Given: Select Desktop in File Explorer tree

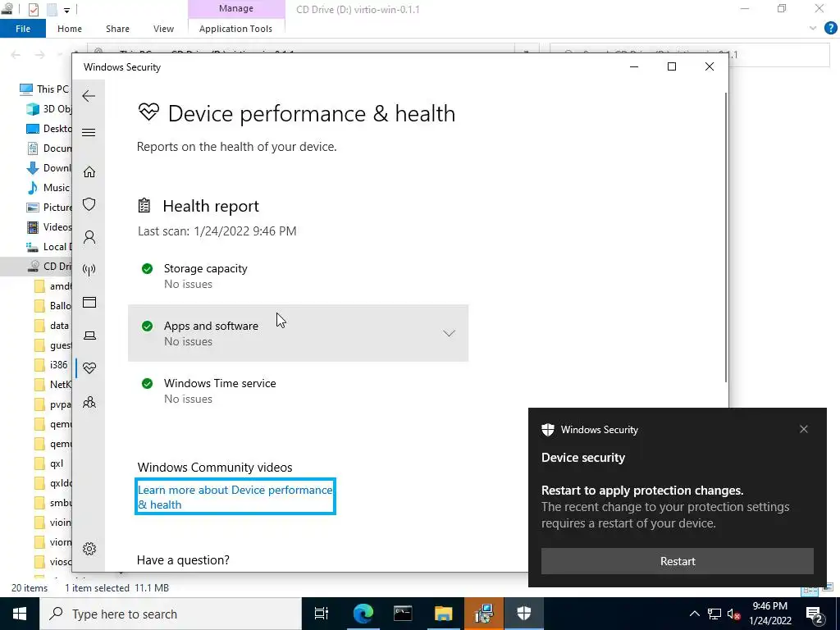Looking at the screenshot, I should pos(48,129).
